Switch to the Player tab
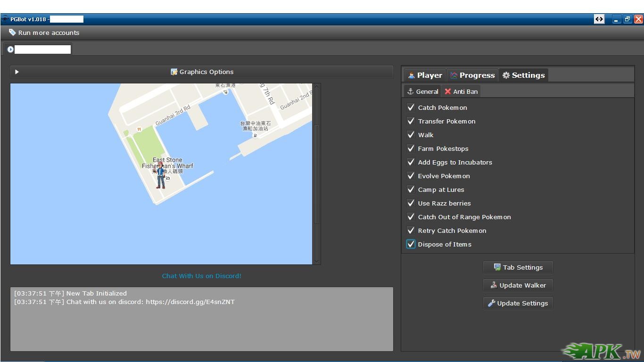Image resolution: width=644 pixels, height=362 pixels. click(x=425, y=75)
